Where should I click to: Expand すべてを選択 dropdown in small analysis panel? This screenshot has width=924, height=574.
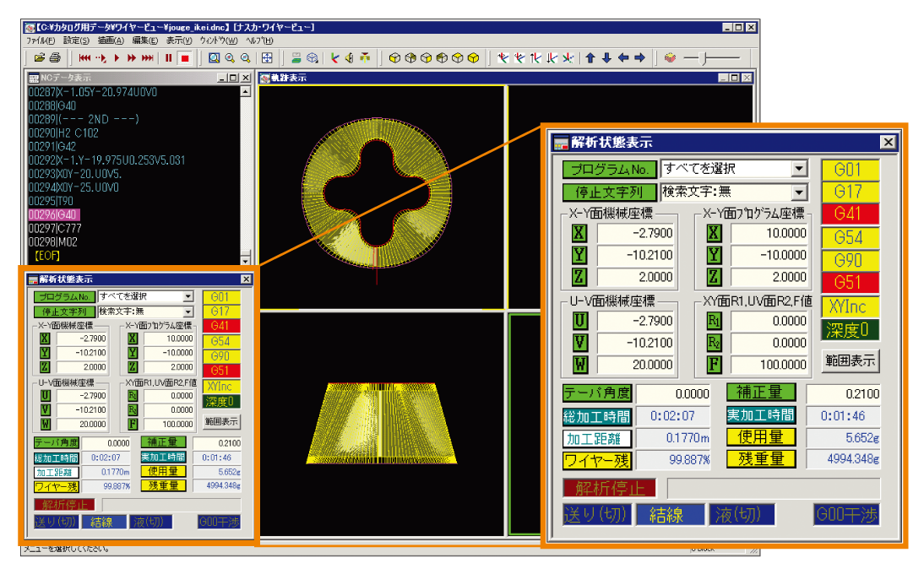pos(188,297)
